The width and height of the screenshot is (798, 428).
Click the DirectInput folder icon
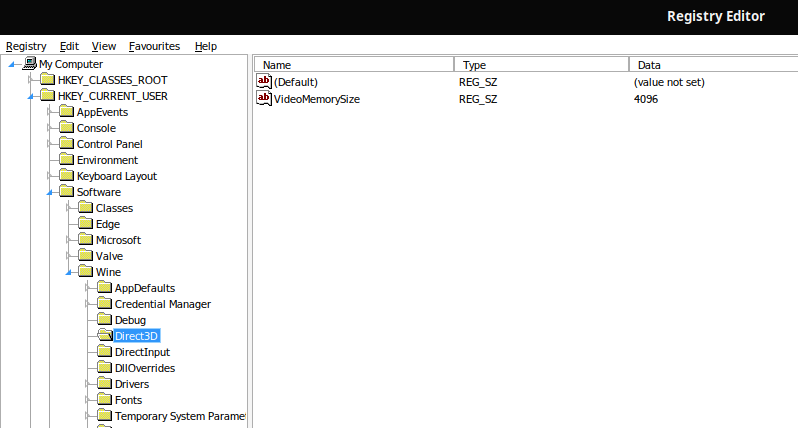click(104, 351)
